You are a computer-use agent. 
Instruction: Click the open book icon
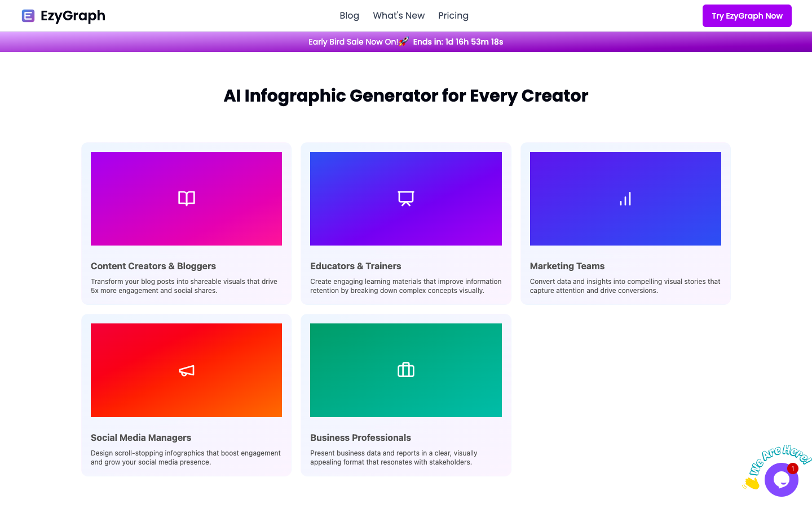(187, 199)
